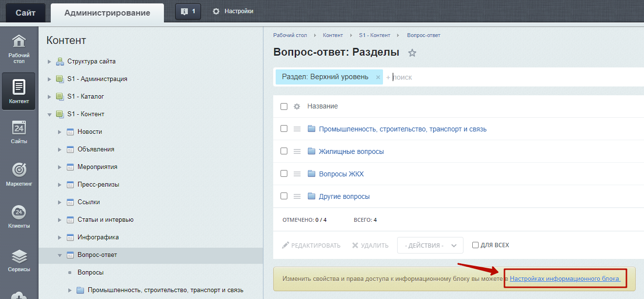The height and width of the screenshot is (299, 644).
Task: Switch to the Сайт tab
Action: (x=25, y=13)
